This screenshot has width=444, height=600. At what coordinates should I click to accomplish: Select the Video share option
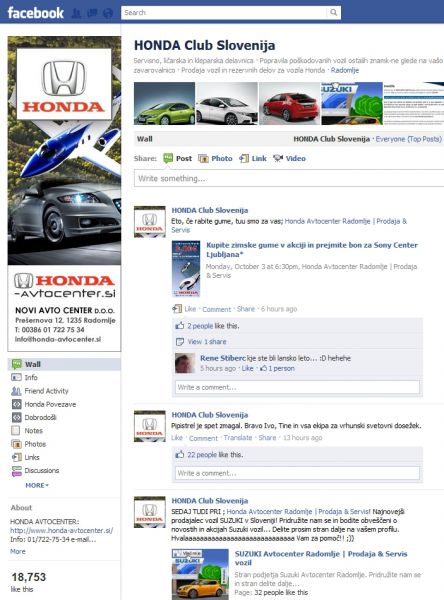point(289,158)
